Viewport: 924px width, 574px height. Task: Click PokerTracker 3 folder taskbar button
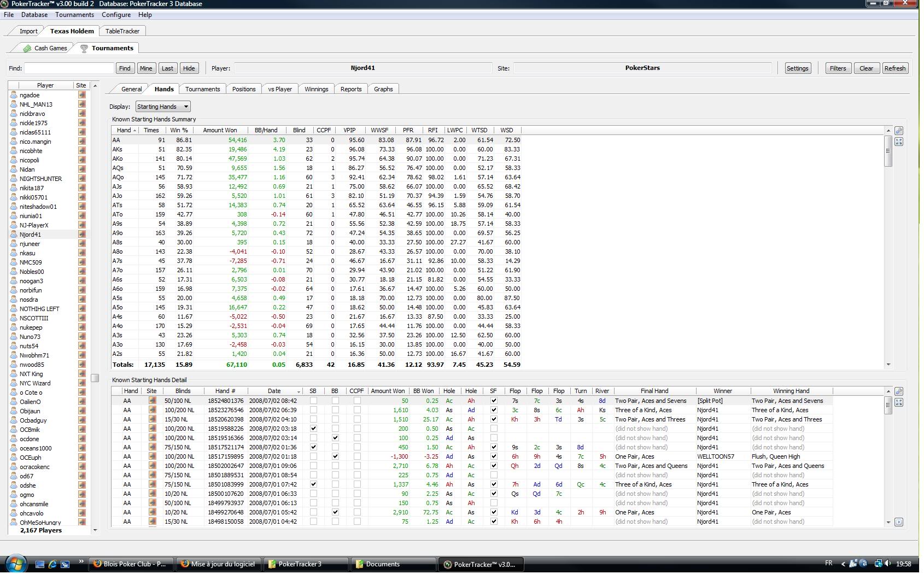click(x=306, y=564)
